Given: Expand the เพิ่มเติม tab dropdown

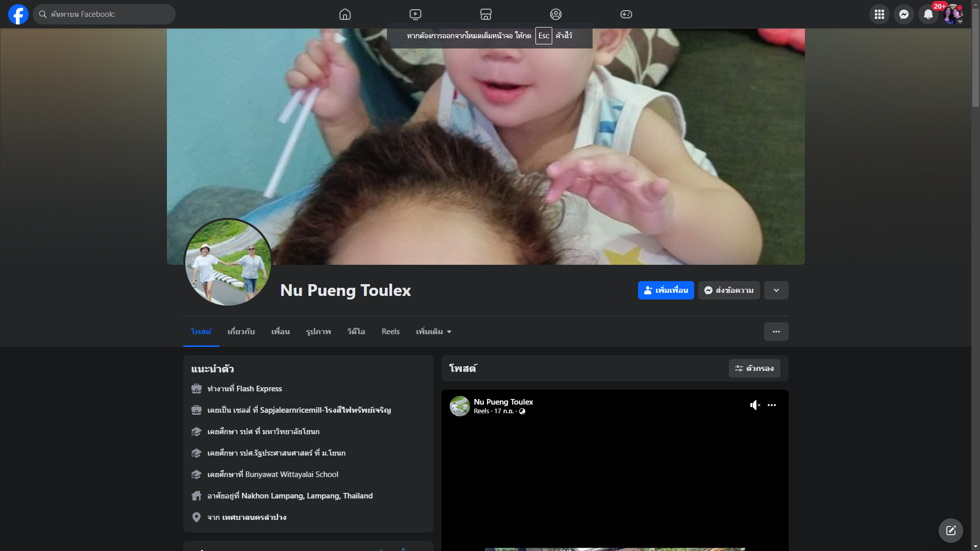Looking at the screenshot, I should click(433, 332).
